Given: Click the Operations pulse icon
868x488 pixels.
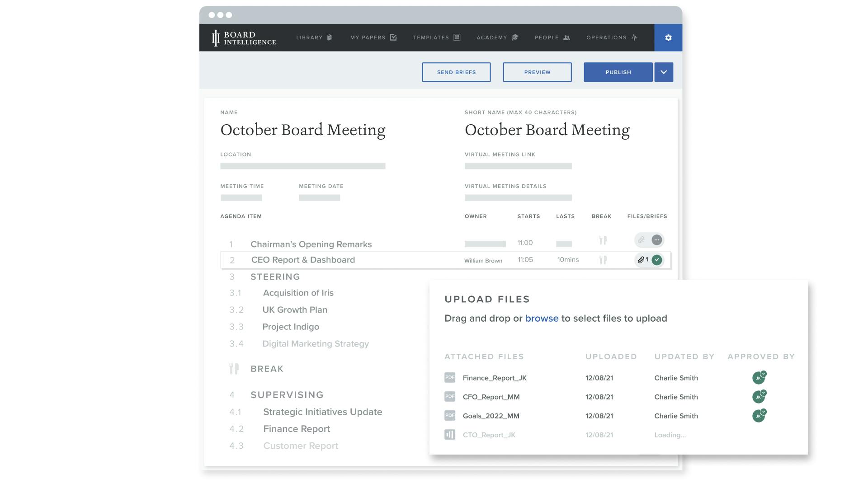Looking at the screenshot, I should (635, 38).
